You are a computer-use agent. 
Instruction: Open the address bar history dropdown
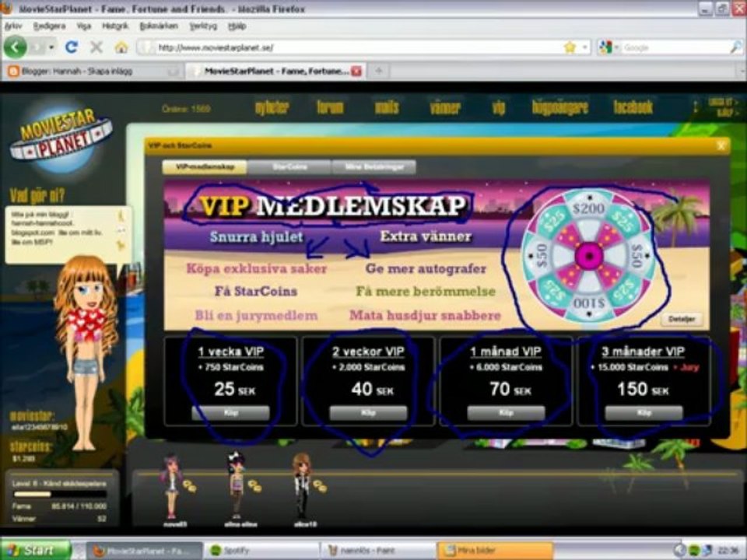coord(584,47)
